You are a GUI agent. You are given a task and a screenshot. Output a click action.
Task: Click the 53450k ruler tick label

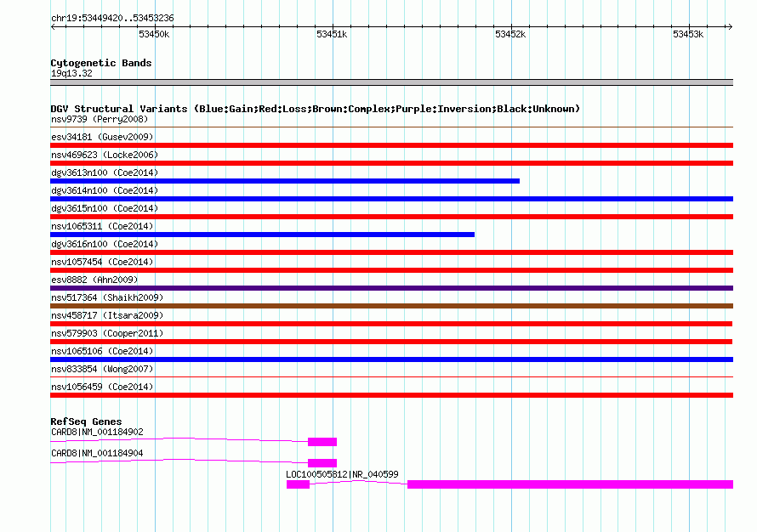(154, 34)
